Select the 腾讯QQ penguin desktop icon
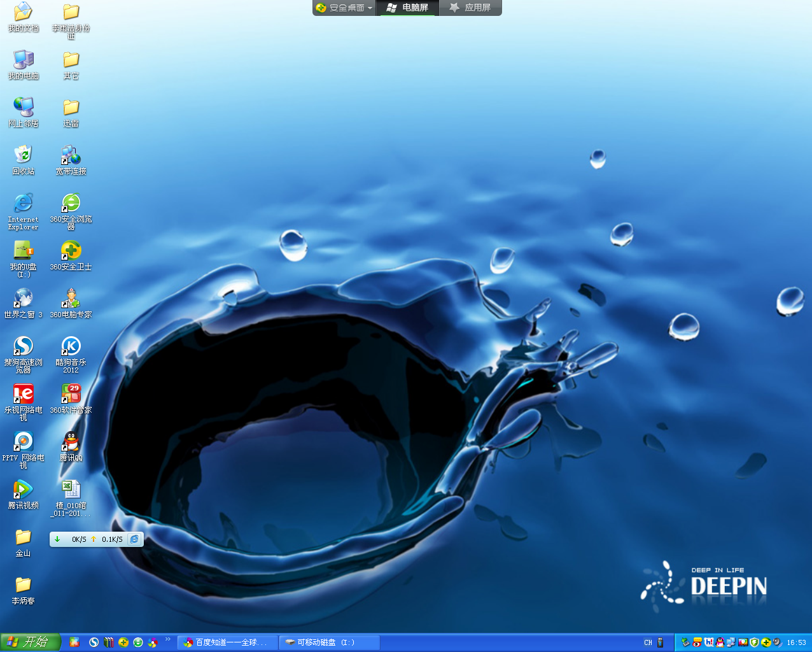Screen dimensions: 812x652 tap(71, 441)
